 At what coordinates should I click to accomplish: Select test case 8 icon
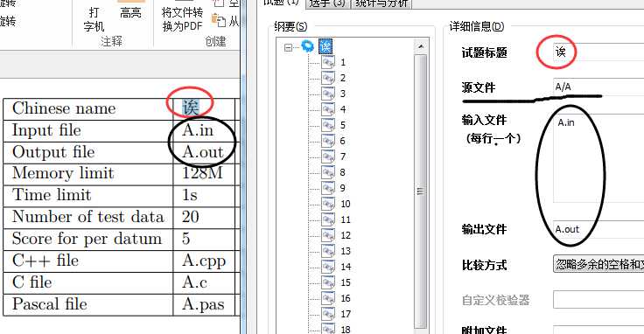328,172
